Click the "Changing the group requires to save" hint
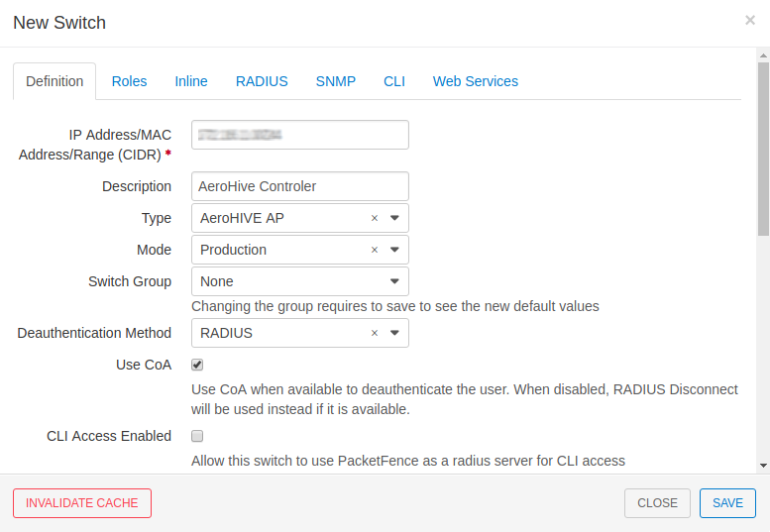 [x=395, y=306]
